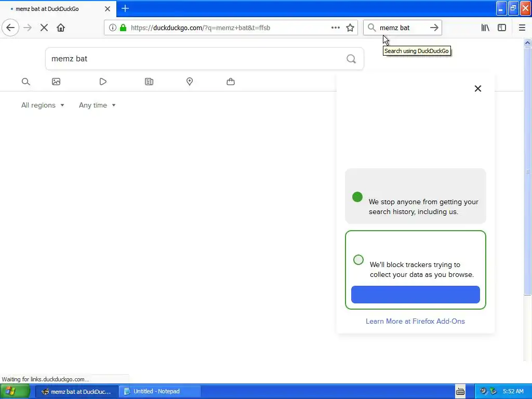
Task: Click the DuckDuckGo page search magnifier button
Action: (x=351, y=59)
